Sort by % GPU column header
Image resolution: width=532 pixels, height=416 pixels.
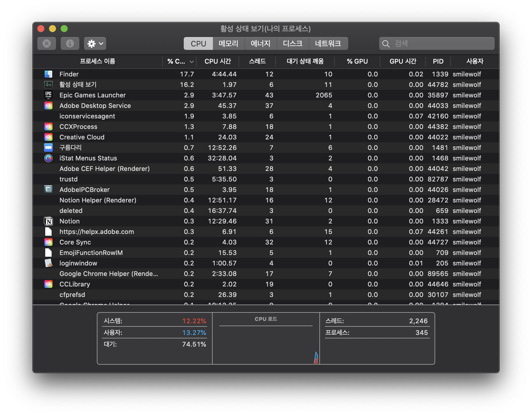pyautogui.click(x=357, y=61)
